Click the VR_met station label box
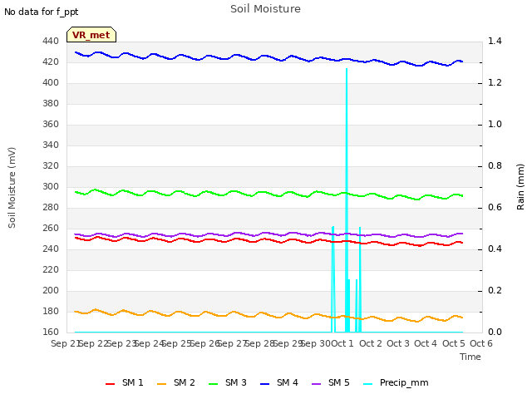Image resolution: width=532 pixels, height=399 pixels. (x=91, y=35)
